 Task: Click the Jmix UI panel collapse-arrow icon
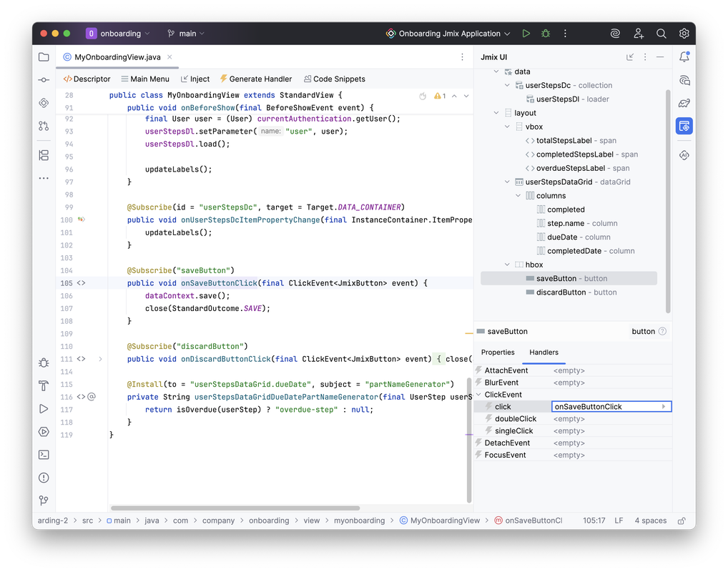630,57
